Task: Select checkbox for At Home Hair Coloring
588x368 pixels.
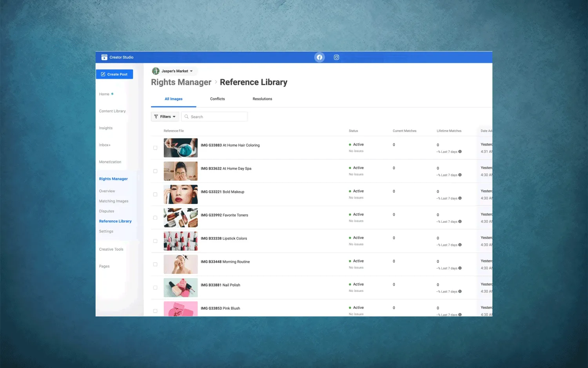Action: (155, 148)
